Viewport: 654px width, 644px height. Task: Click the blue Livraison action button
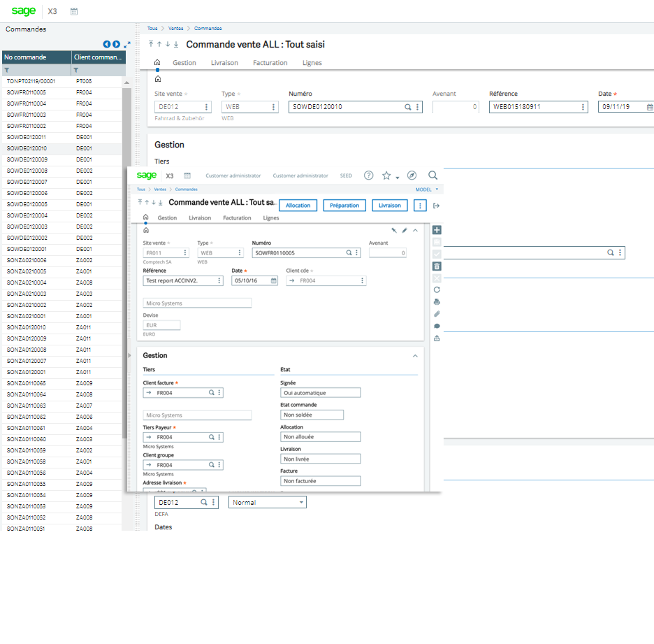pyautogui.click(x=390, y=206)
